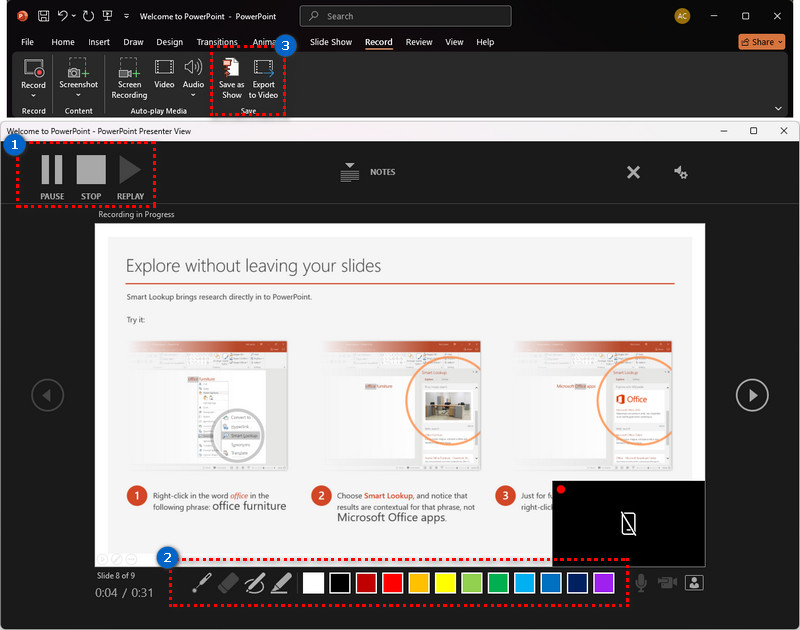Expand the Audio dropdown arrow
800x630 pixels.
pyautogui.click(x=193, y=95)
